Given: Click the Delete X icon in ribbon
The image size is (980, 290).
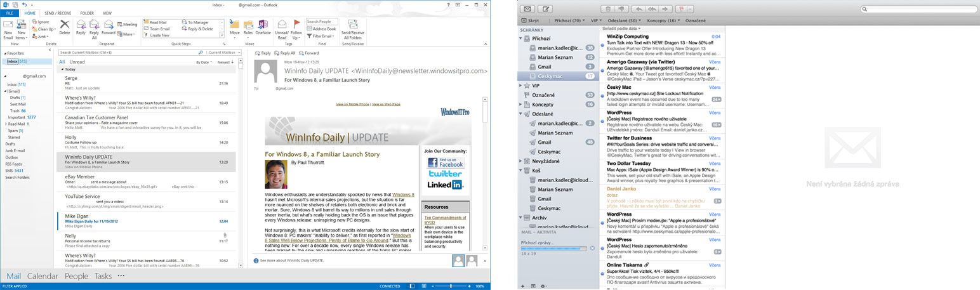Looking at the screenshot, I should pyautogui.click(x=65, y=27).
